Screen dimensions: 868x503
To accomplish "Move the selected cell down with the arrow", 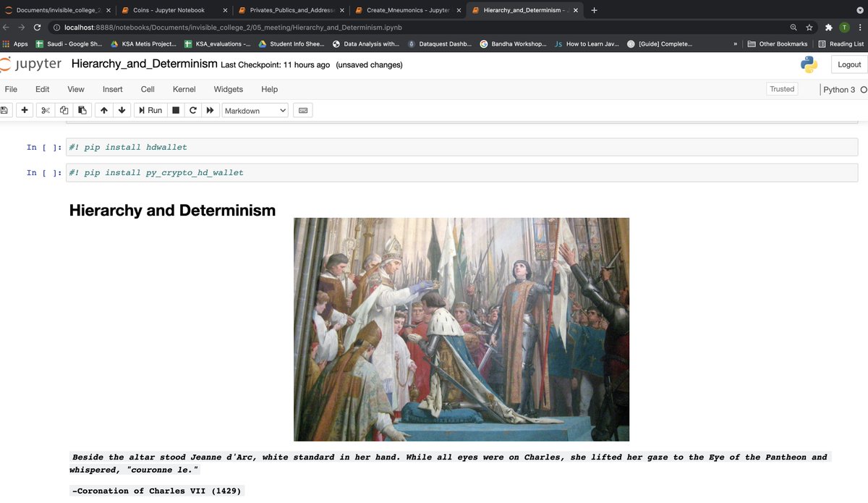I will pos(122,110).
